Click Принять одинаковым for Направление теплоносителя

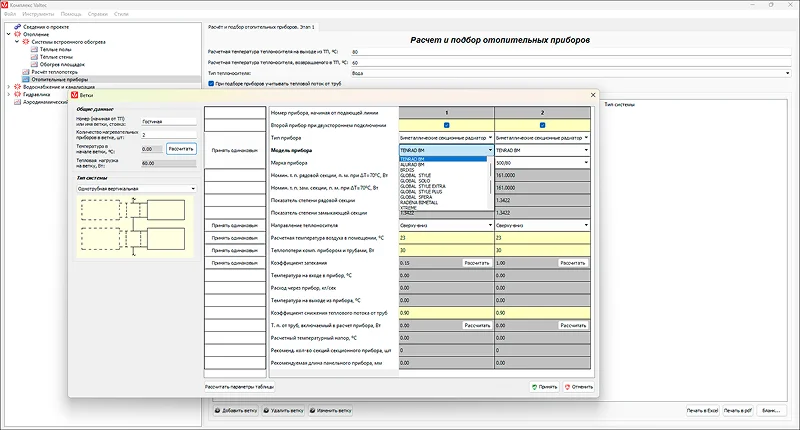point(235,225)
